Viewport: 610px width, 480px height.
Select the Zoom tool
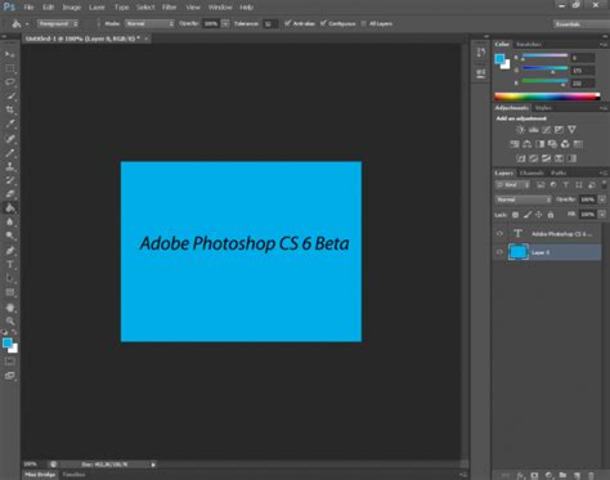click(x=10, y=321)
